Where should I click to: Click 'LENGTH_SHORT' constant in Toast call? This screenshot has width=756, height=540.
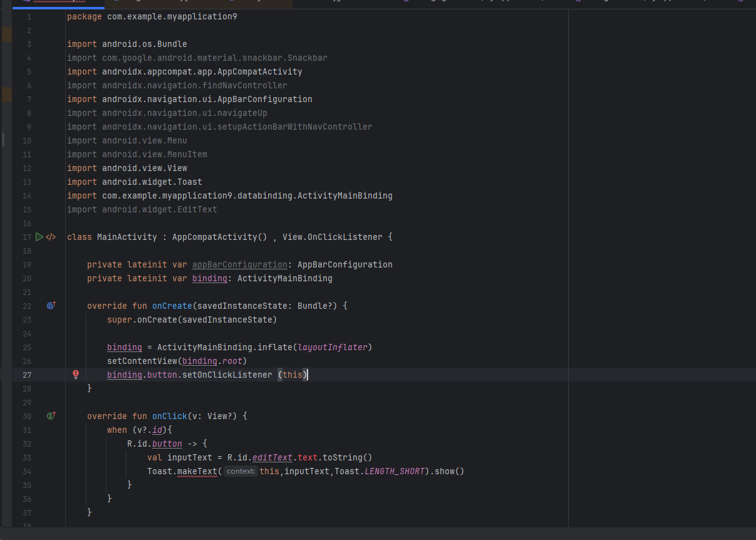click(394, 471)
